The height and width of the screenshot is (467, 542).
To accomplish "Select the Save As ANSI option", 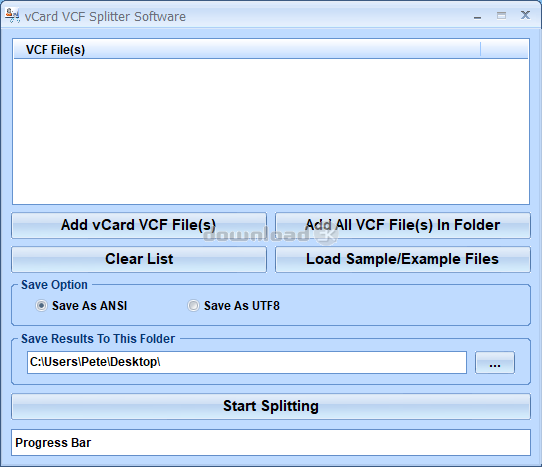I will 41,306.
